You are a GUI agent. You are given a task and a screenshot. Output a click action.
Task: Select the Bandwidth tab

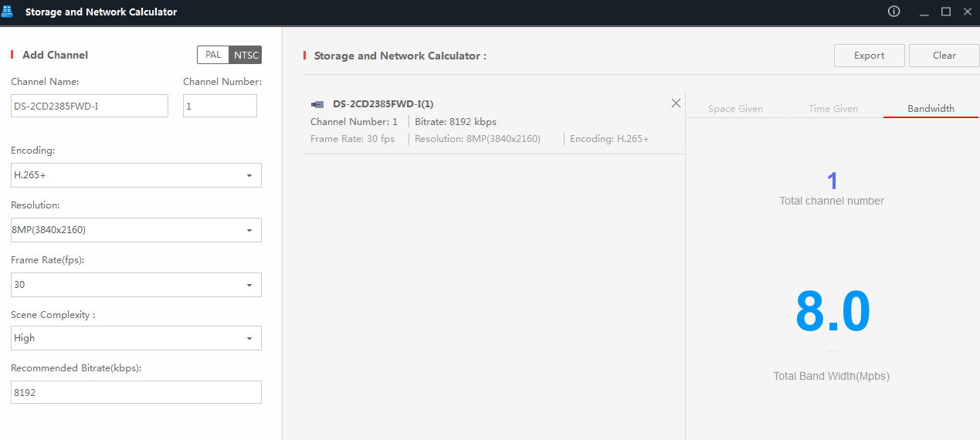[931, 109]
